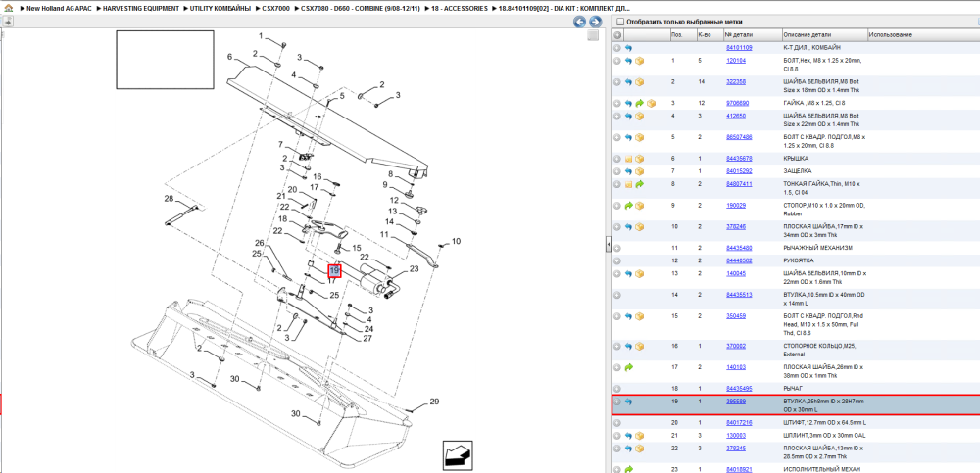The height and width of the screenshot is (473, 980).
Task: Click callout label 23 in diagram
Action: (x=414, y=269)
